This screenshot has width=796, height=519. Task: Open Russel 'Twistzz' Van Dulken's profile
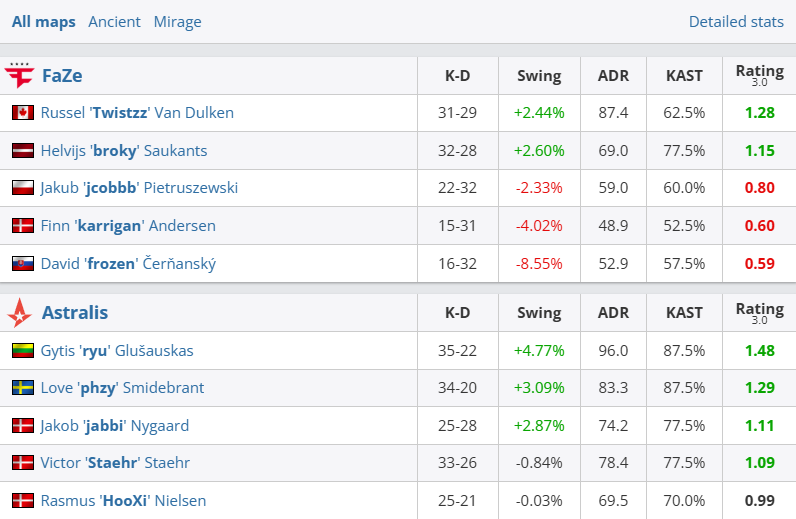click(x=137, y=113)
